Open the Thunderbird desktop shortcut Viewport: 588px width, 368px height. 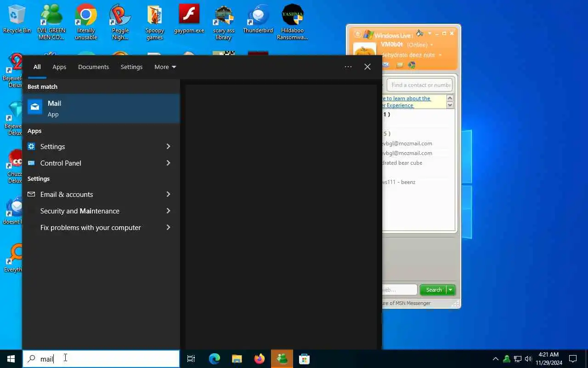click(258, 19)
